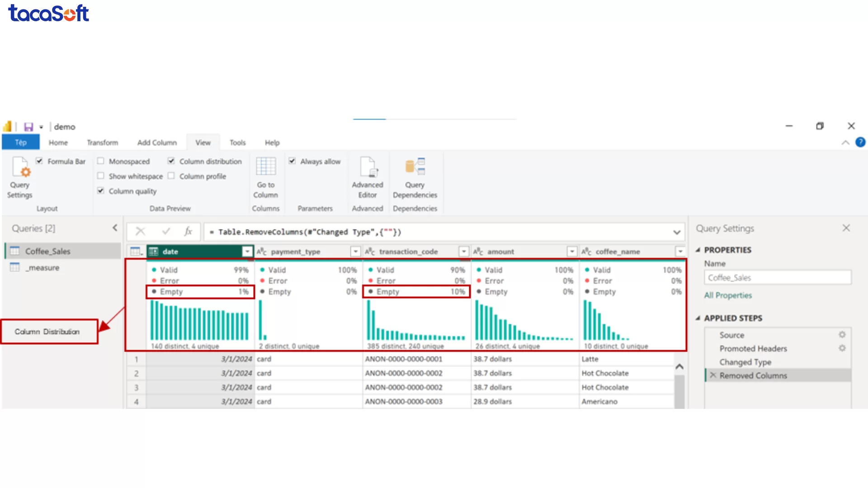Confirm formula with the checkmark icon
Image resolution: width=868 pixels, height=488 pixels.
click(166, 231)
